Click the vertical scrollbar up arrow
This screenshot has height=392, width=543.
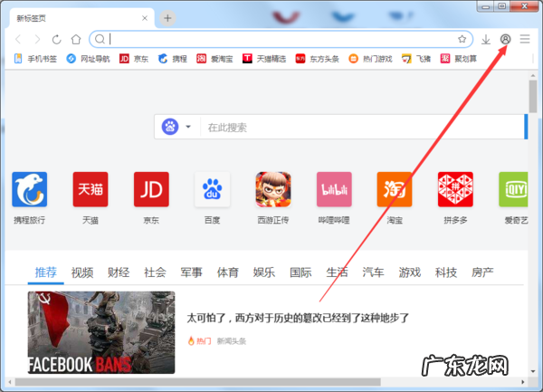pyautogui.click(x=533, y=75)
